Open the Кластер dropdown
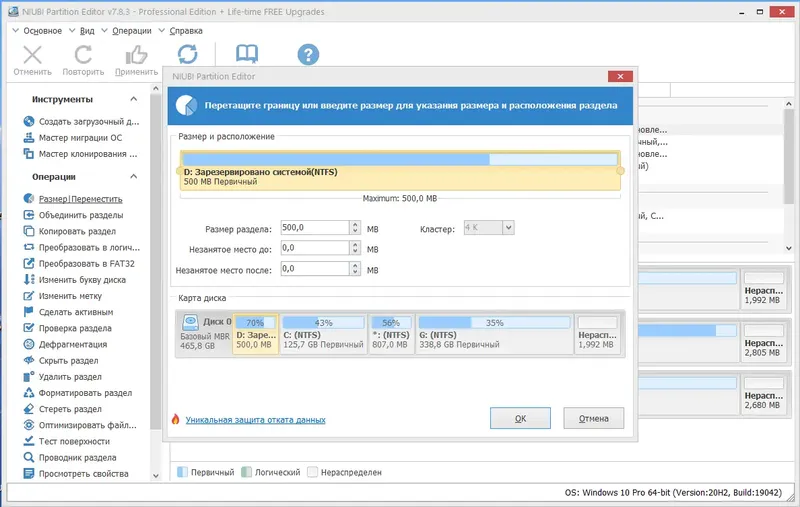The height and width of the screenshot is (507, 800). [508, 228]
